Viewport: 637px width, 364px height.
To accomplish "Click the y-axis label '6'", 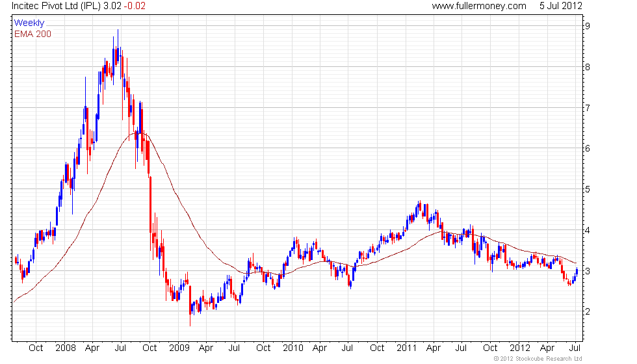I will click(588, 149).
